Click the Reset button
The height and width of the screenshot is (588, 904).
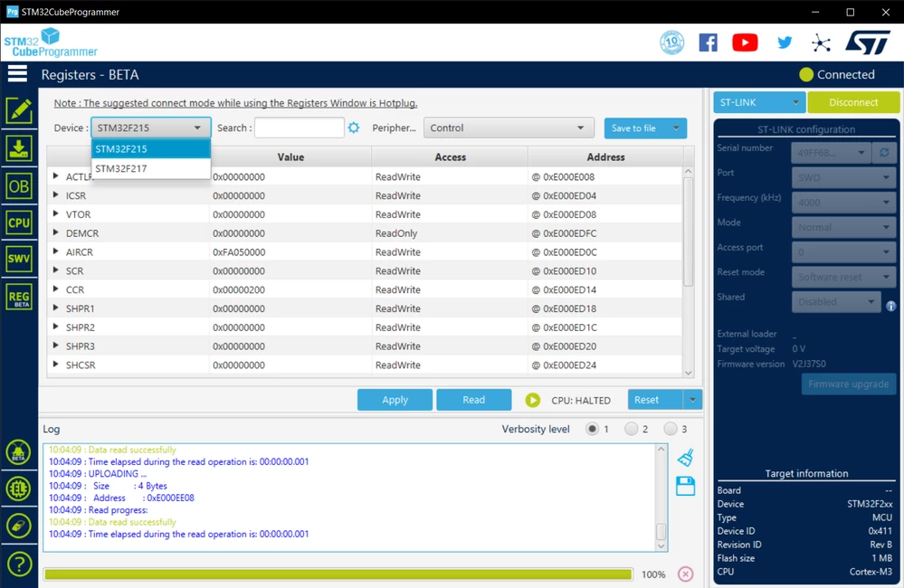point(655,400)
